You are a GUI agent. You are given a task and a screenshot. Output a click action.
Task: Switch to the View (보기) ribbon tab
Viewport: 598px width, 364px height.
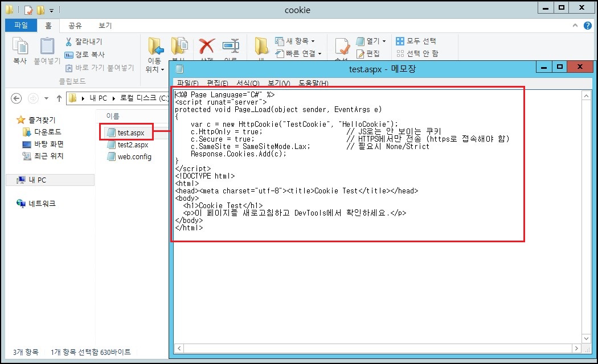point(105,26)
